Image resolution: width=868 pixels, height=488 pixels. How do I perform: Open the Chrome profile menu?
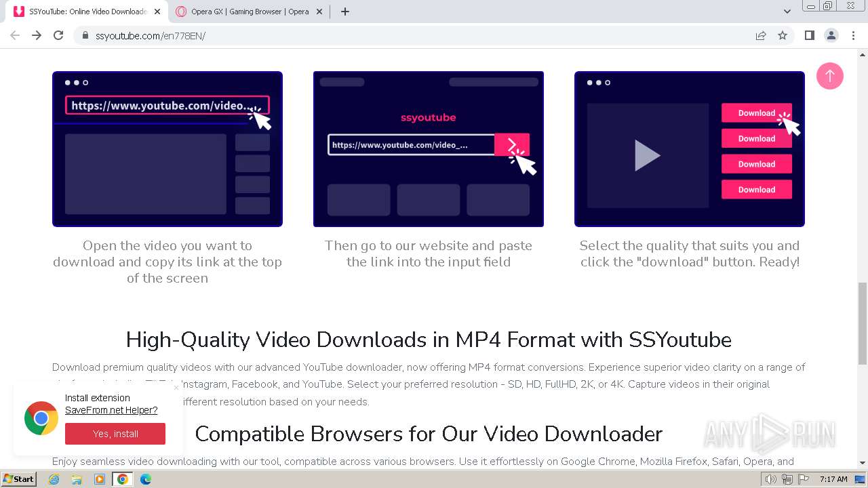tap(831, 35)
